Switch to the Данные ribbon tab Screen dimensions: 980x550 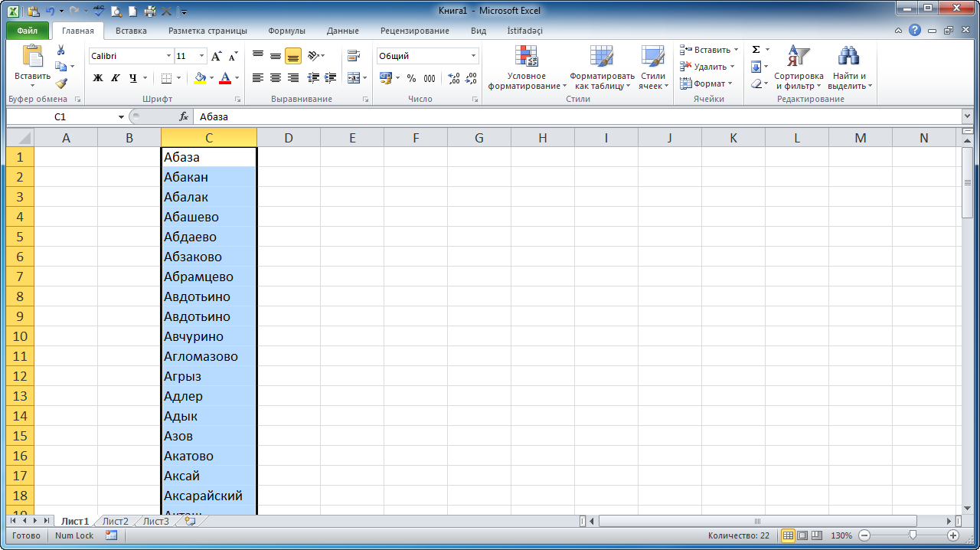(342, 31)
